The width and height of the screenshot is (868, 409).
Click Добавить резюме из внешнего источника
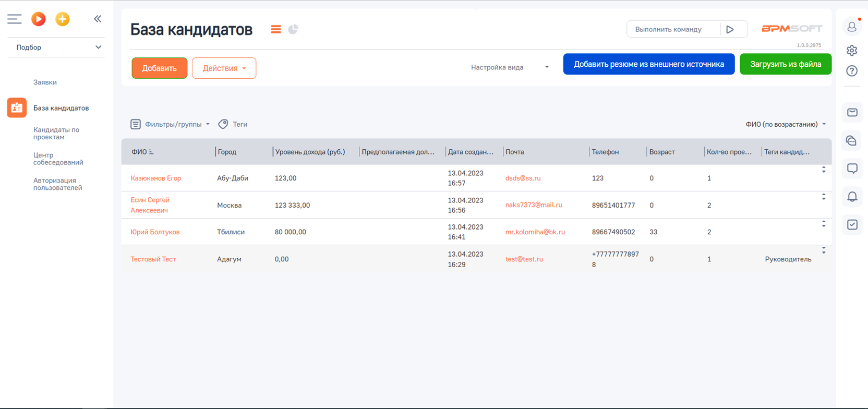coord(649,64)
